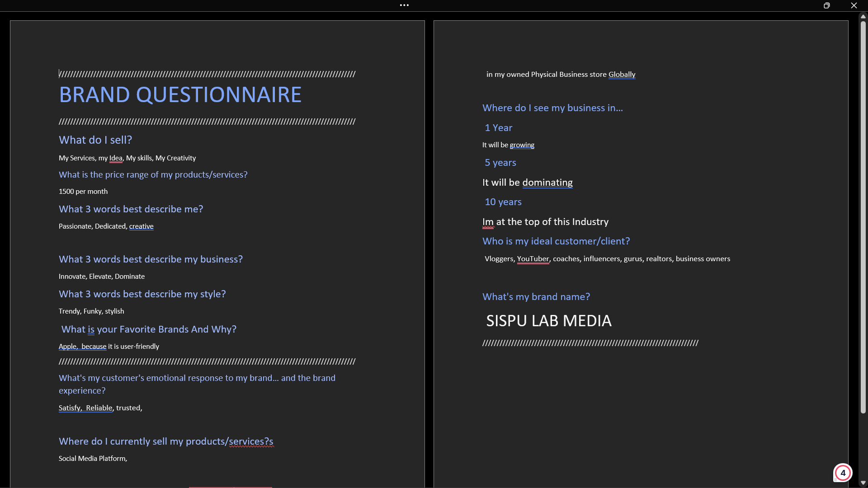Screen dimensions: 868x488
Task: Click the flagged word 'YouTuber'
Action: tap(533, 259)
